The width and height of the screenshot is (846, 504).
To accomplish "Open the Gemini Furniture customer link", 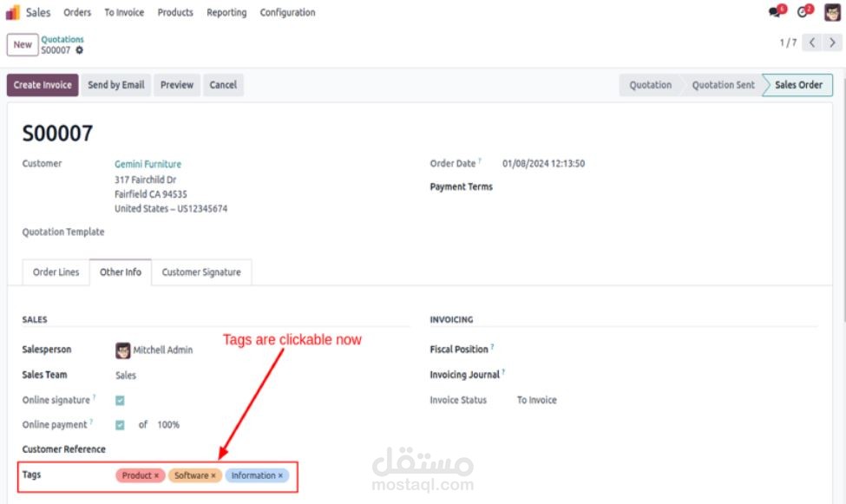I will 148,164.
